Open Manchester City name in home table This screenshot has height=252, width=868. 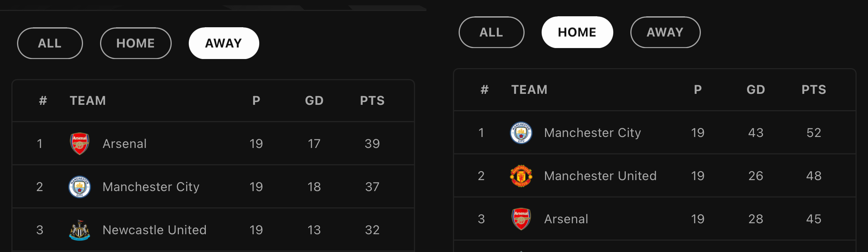coord(592,132)
